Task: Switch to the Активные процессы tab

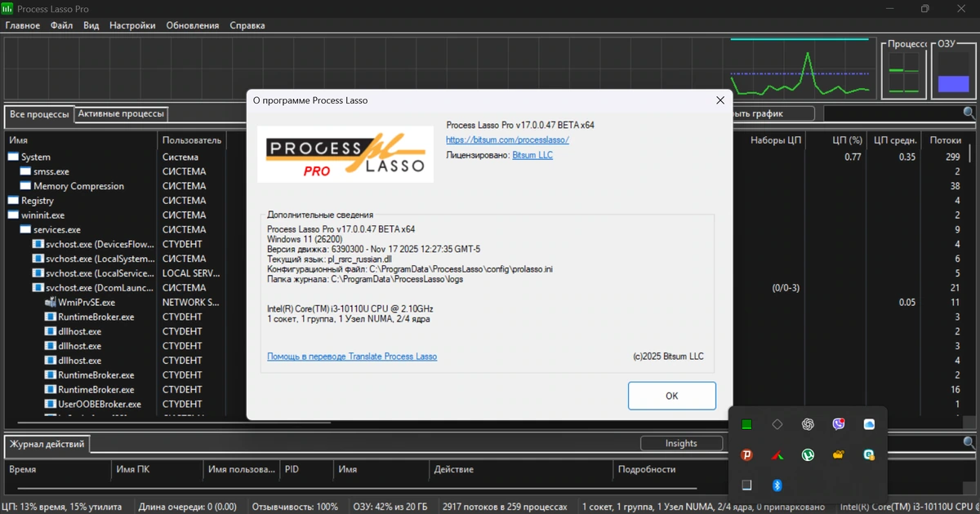Action: (x=122, y=113)
